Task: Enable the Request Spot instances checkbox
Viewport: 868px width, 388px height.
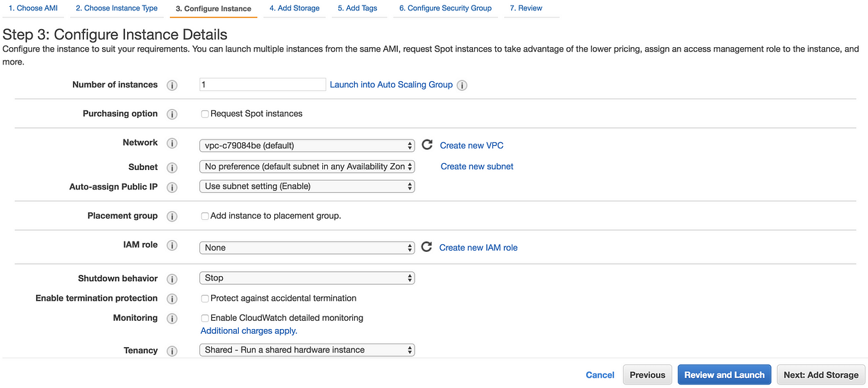Action: point(205,114)
